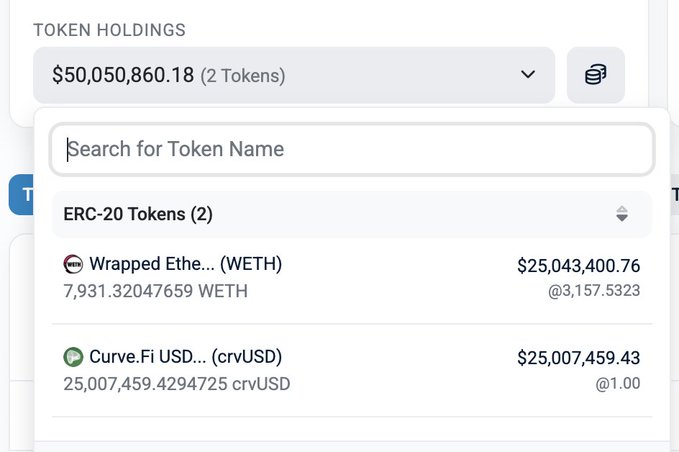Expand the token holdings dropdown chevron
The width and height of the screenshot is (679, 452).
pyautogui.click(x=528, y=75)
